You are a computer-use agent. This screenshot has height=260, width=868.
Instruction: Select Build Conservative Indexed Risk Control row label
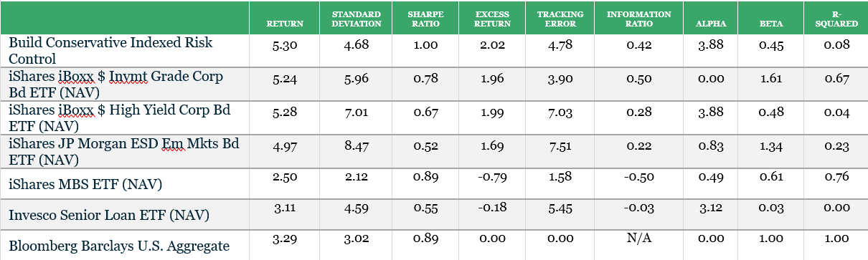point(110,50)
